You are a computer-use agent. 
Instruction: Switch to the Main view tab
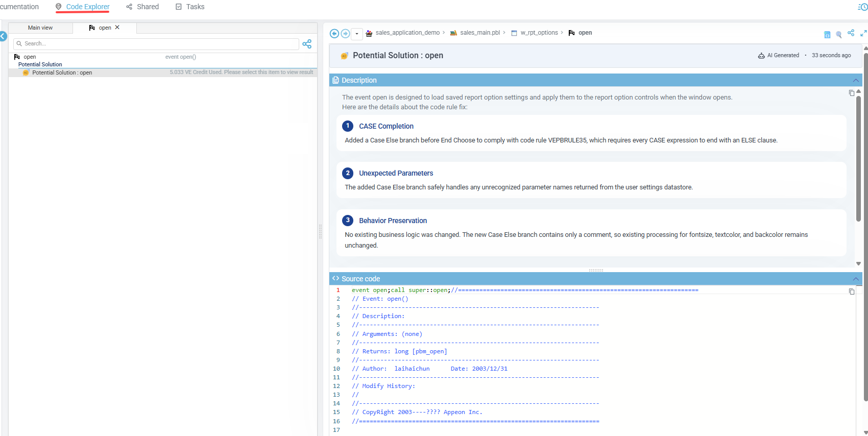(x=40, y=28)
